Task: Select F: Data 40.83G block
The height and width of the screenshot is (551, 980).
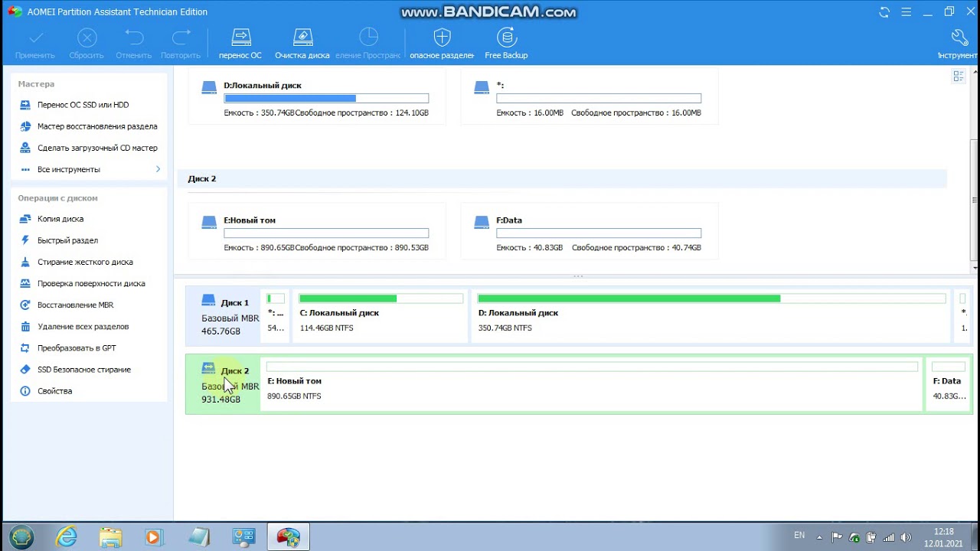Action: tap(949, 384)
